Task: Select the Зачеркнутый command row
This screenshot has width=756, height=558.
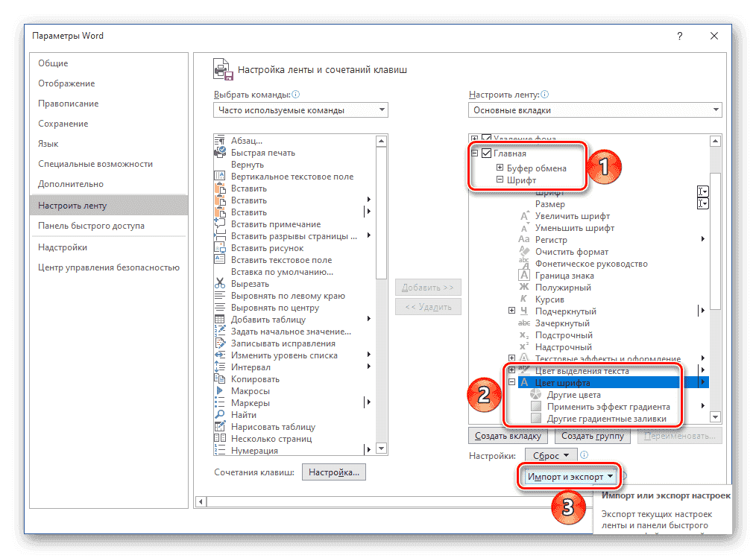Action: click(x=562, y=323)
